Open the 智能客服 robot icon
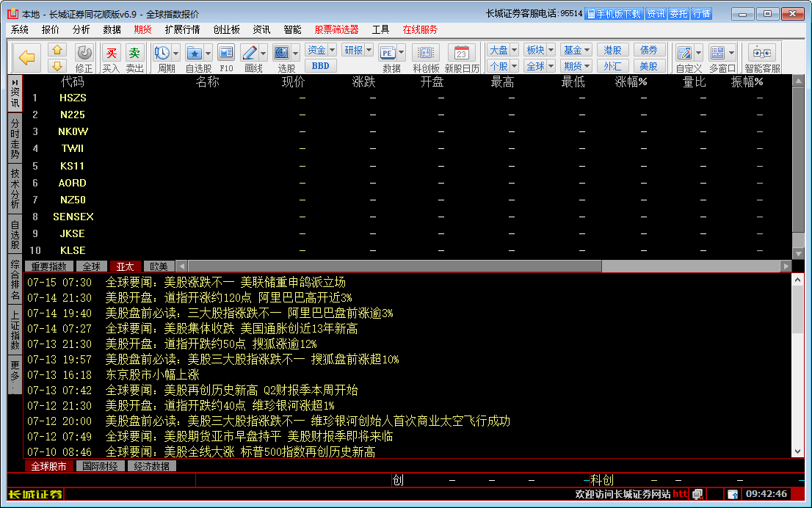Screen dimensions: 812x508 (x=762, y=53)
